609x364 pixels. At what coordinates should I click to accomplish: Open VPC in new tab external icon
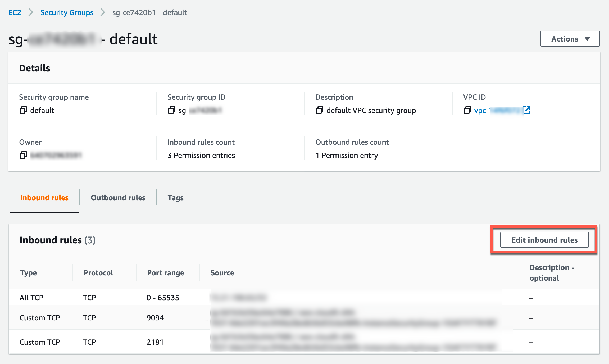[527, 110]
